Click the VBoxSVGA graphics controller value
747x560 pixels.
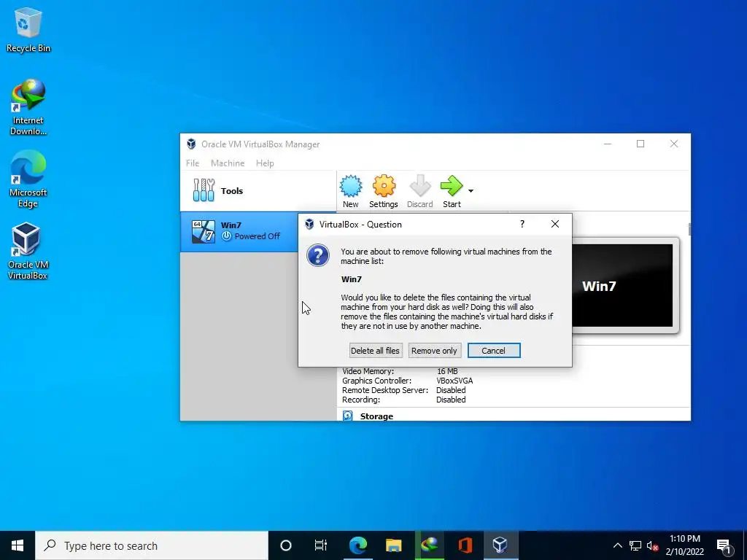click(454, 381)
